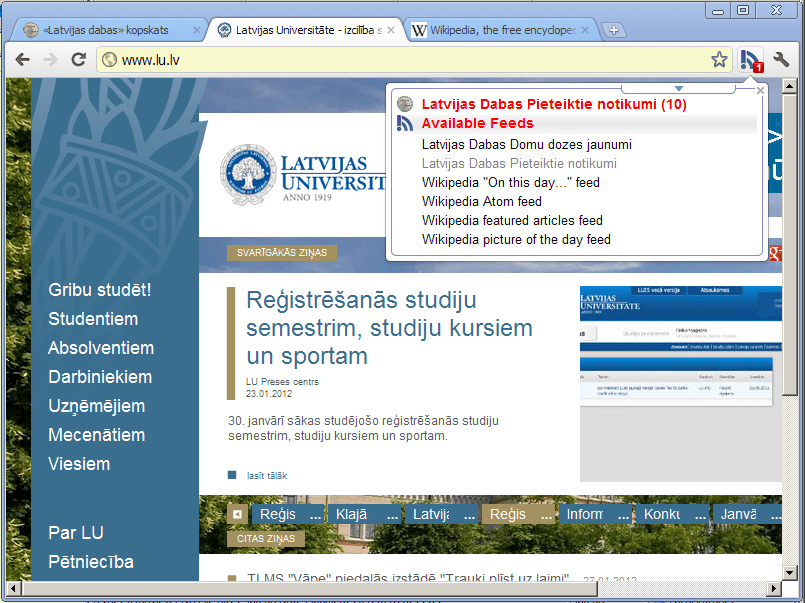
Task: Open the RSS feed extension icon
Action: tap(751, 60)
